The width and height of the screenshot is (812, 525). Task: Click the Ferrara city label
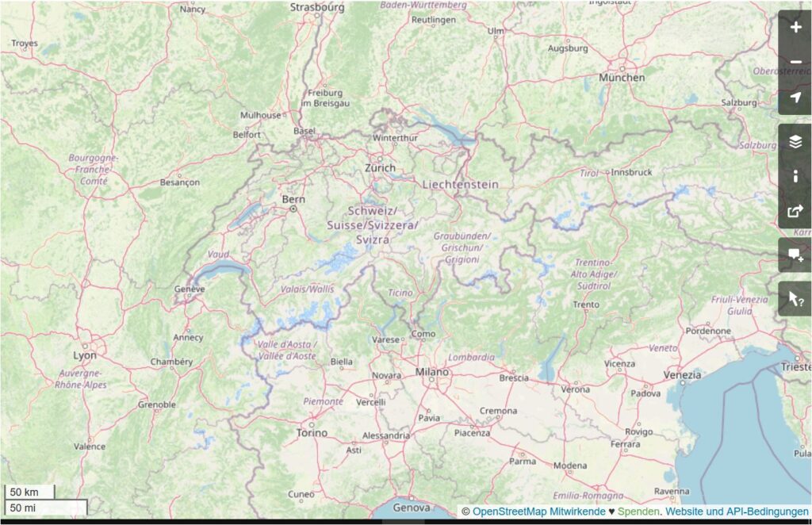pyautogui.click(x=625, y=444)
